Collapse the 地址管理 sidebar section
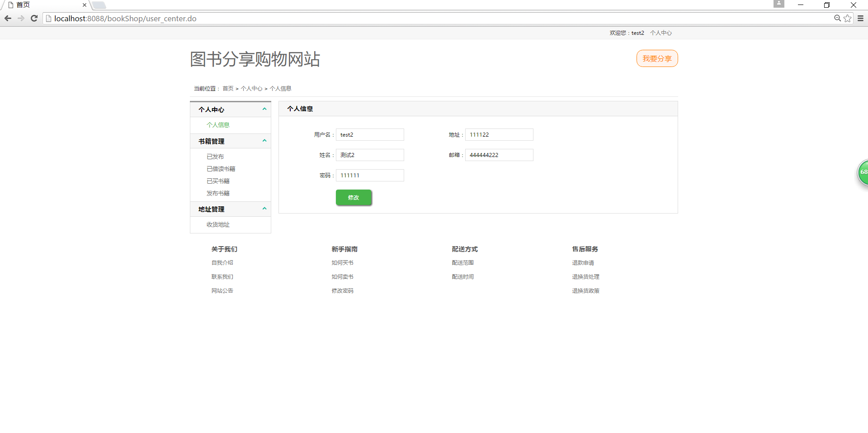The image size is (868, 433). 264,209
